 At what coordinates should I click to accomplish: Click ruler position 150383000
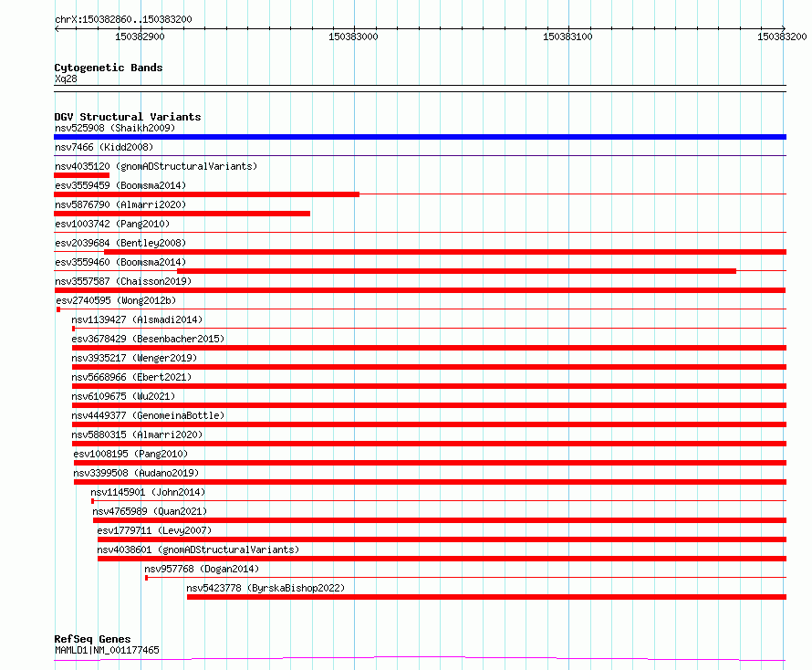(353, 37)
